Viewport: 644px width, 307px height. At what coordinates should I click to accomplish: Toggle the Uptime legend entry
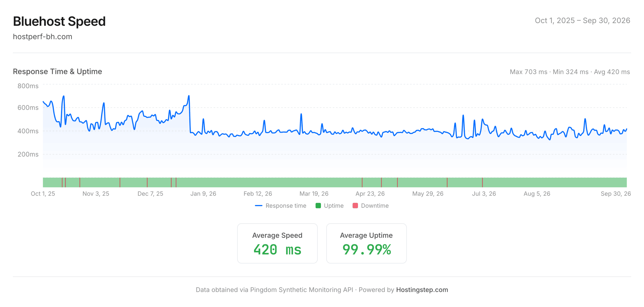click(x=330, y=206)
